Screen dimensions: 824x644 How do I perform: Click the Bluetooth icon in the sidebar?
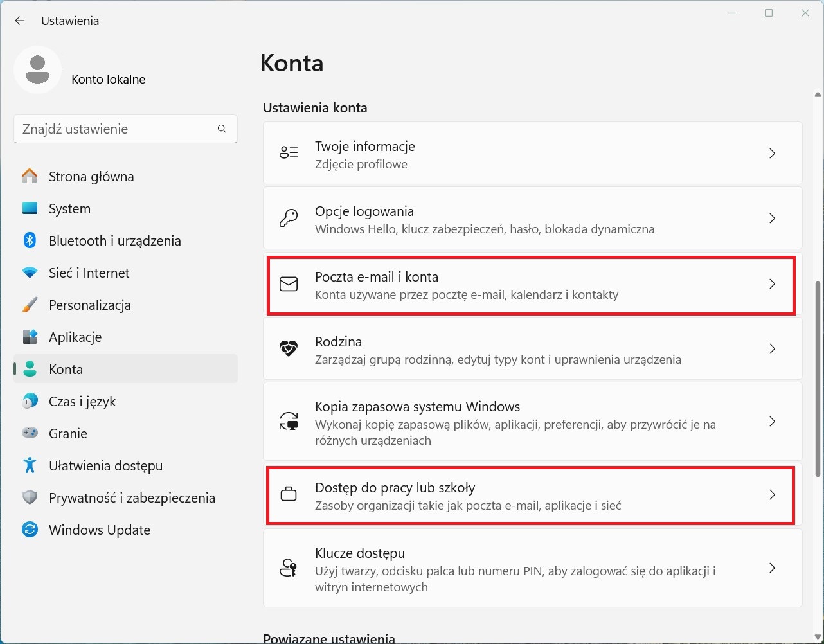pos(30,240)
